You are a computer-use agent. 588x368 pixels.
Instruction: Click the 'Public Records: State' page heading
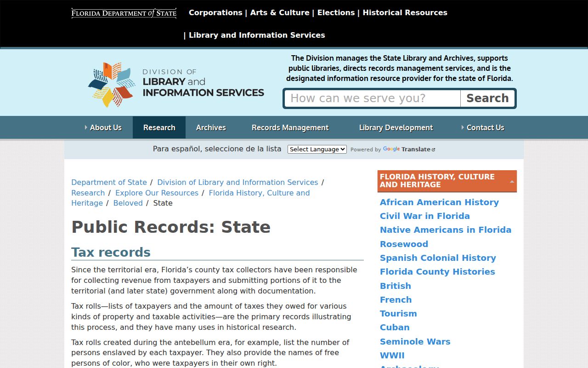[x=171, y=227]
